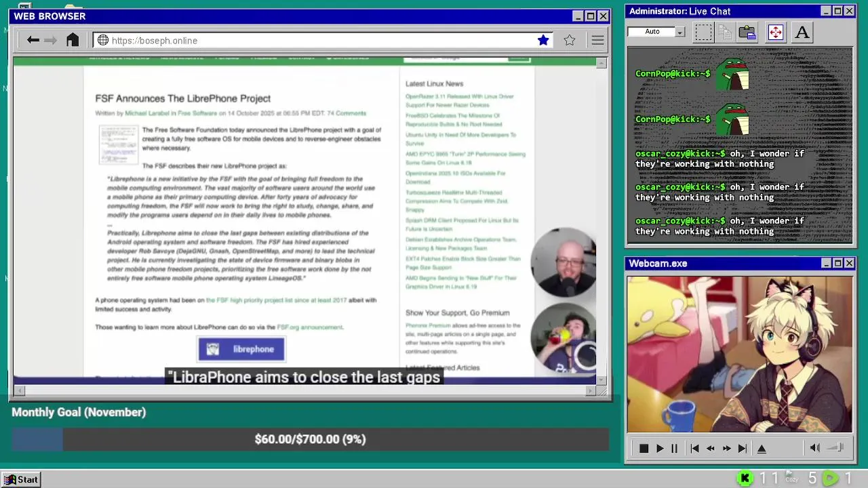The image size is (868, 488).
Task: Click the play button in Webcam.exe
Action: pos(660,448)
